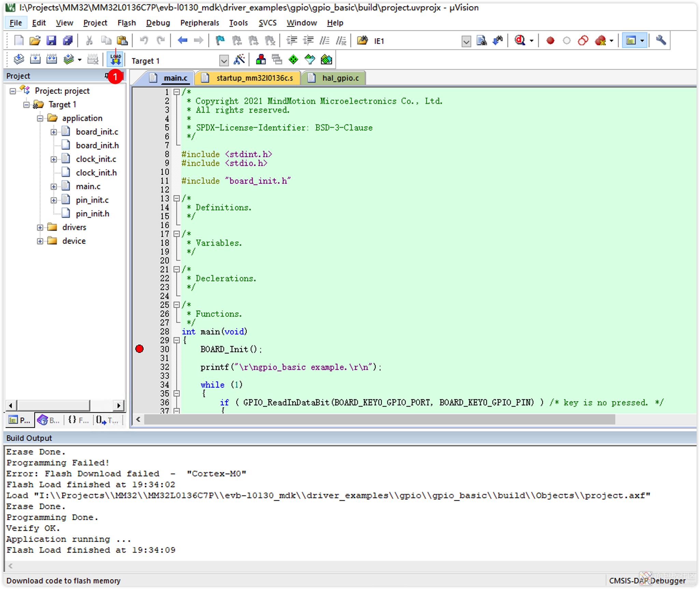Switch to Functions tab in project panel
The image size is (700, 589).
click(78, 420)
